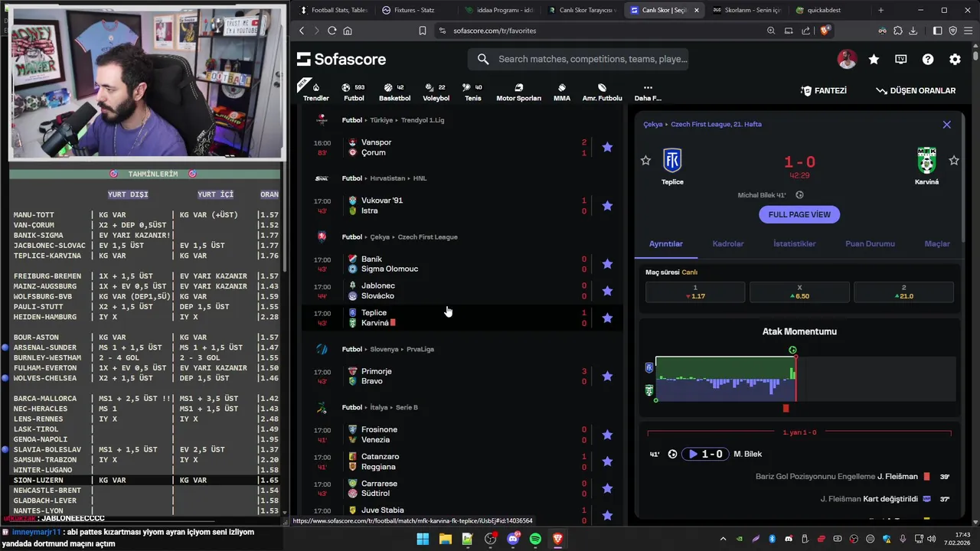This screenshot has width=980, height=551.
Task: Select the Futbol sport icon
Action: [354, 92]
